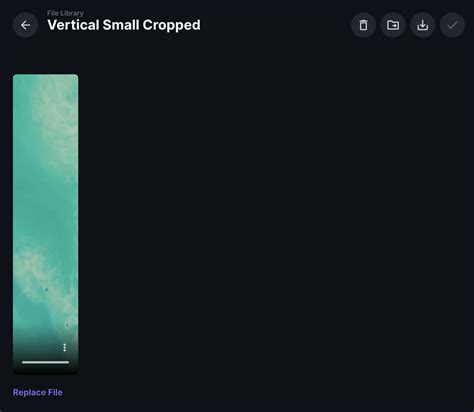The height and width of the screenshot is (412, 474).
Task: Move file using the folder arrow icon
Action: pos(393,25)
